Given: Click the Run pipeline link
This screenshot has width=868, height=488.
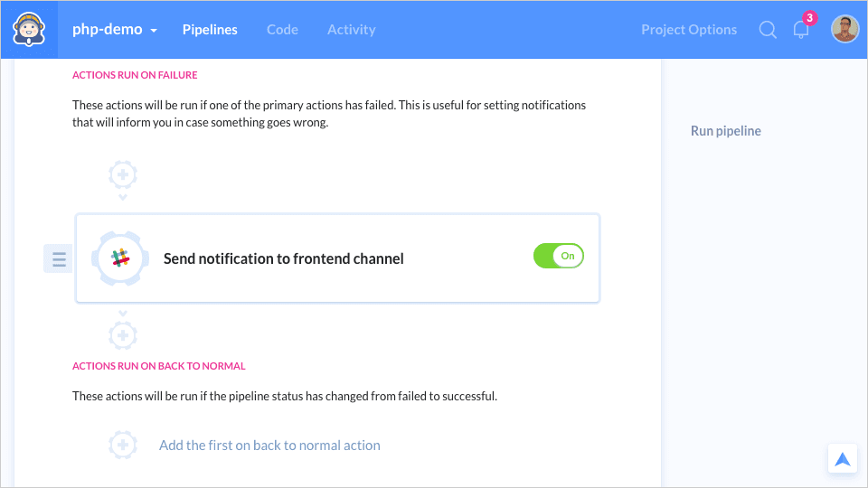Looking at the screenshot, I should point(726,131).
